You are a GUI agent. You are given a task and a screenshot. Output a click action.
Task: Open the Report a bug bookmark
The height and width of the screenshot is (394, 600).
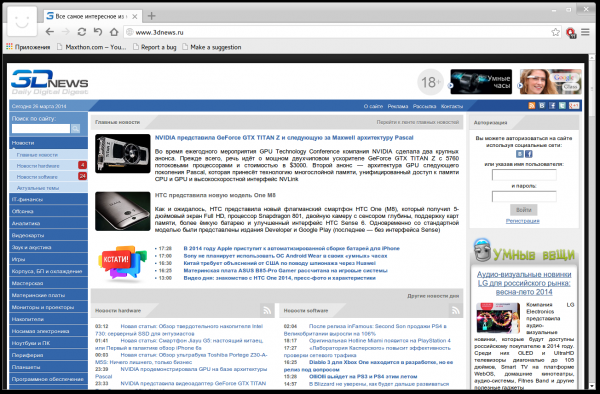coord(155,47)
